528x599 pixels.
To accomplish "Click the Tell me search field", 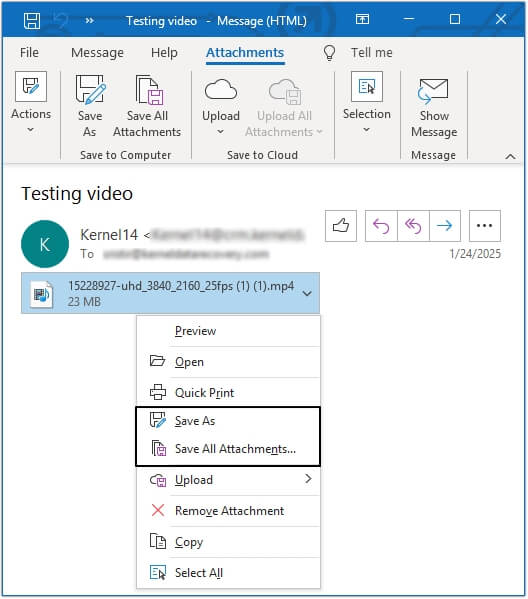I will click(x=372, y=52).
